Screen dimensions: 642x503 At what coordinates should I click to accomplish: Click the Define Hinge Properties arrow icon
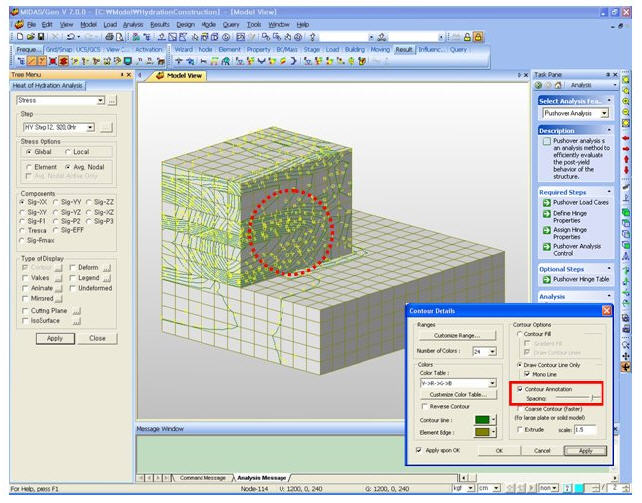(546, 215)
